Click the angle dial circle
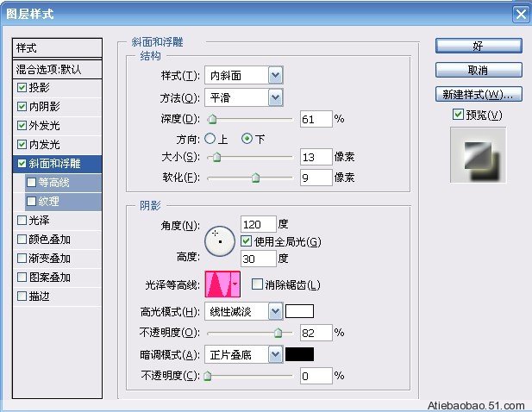The height and width of the screenshot is (412, 532). (x=220, y=240)
